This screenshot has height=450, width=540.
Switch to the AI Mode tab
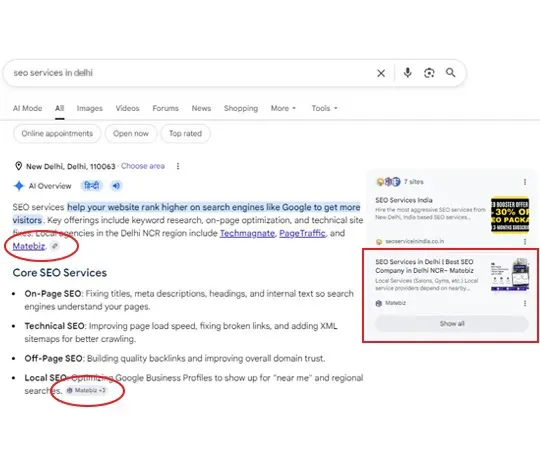coord(28,108)
